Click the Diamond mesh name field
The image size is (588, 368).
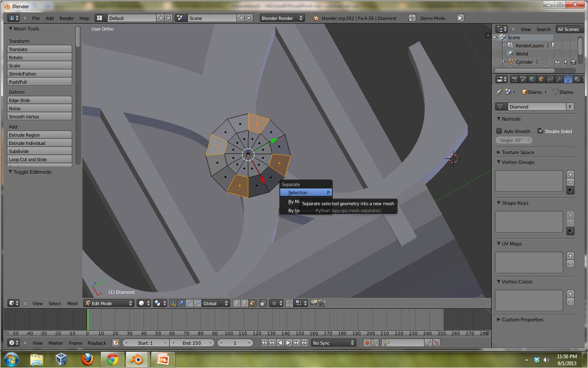[x=536, y=106]
